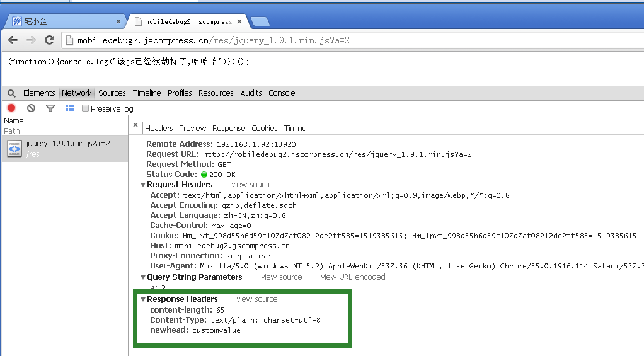The width and height of the screenshot is (644, 356).
Task: Reload the page with refresh icon
Action: pyautogui.click(x=49, y=40)
